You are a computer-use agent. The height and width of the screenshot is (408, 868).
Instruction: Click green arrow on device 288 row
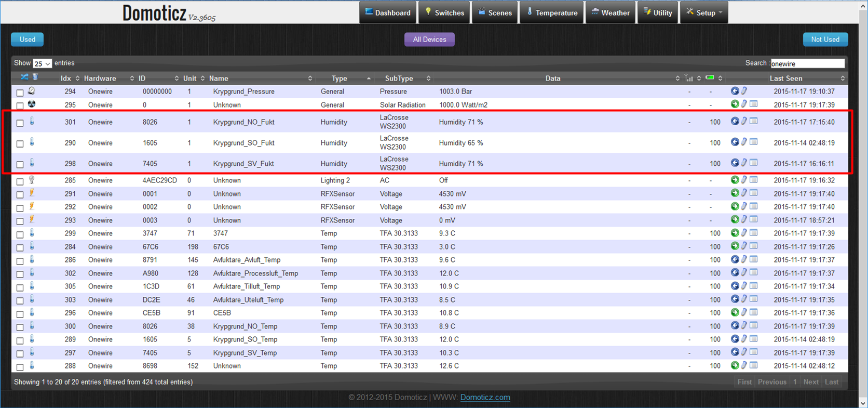coord(735,365)
